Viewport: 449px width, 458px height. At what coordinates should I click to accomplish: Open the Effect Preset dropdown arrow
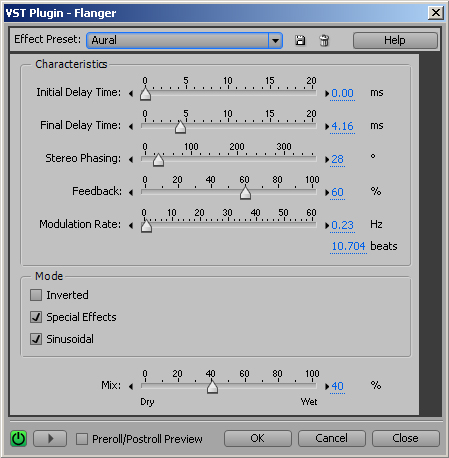[275, 41]
